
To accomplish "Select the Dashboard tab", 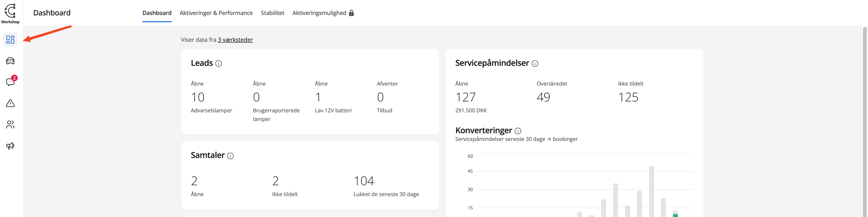I will tap(157, 13).
